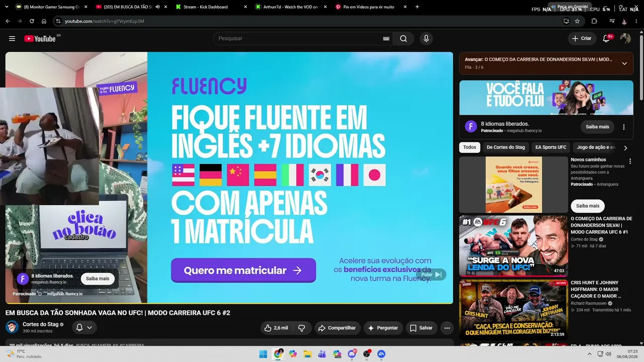
Task: Go to the YouTube home logo
Action: 40,39
